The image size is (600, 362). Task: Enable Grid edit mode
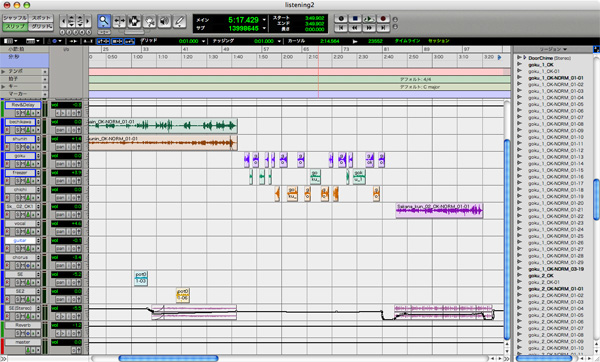click(41, 27)
